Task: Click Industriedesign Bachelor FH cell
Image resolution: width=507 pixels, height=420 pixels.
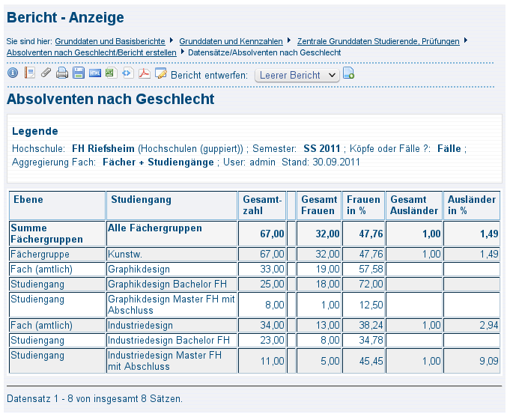Action: point(171,340)
